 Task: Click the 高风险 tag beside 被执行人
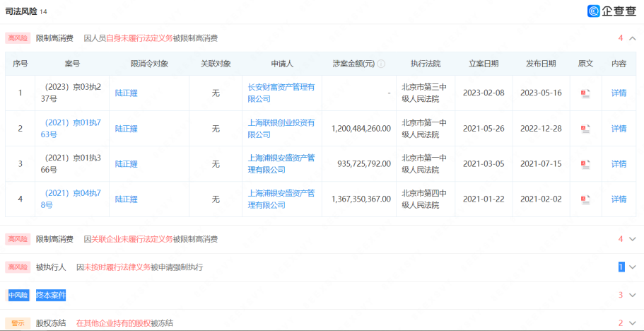[18, 267]
